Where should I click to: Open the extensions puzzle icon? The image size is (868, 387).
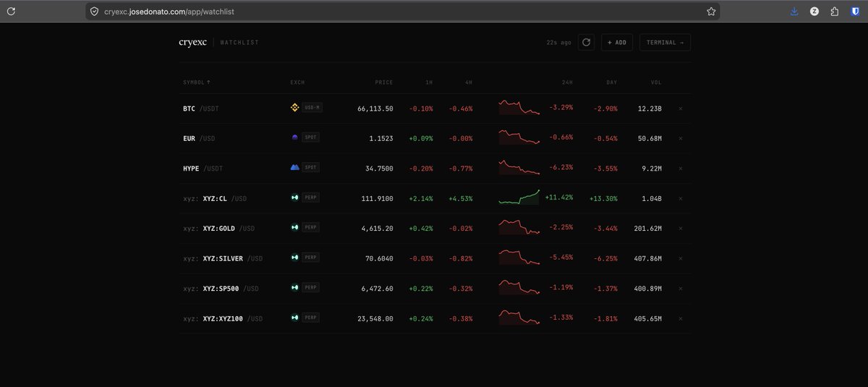[x=835, y=12]
